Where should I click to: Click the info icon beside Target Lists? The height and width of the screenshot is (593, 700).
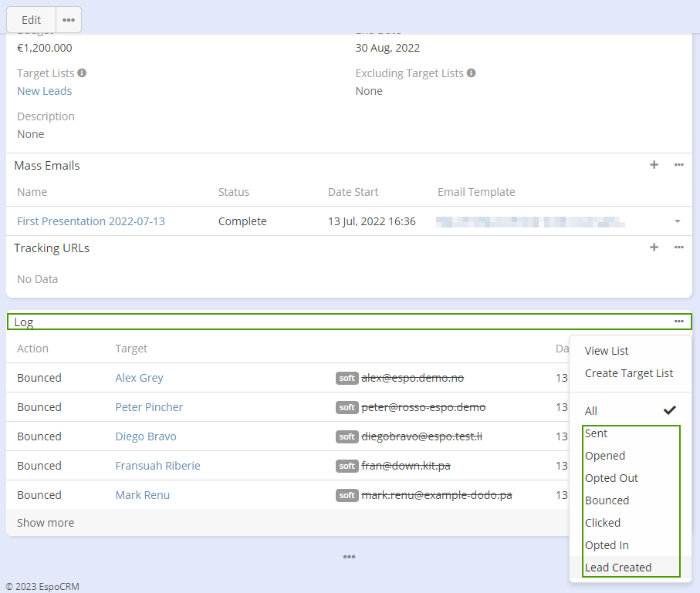click(x=82, y=73)
